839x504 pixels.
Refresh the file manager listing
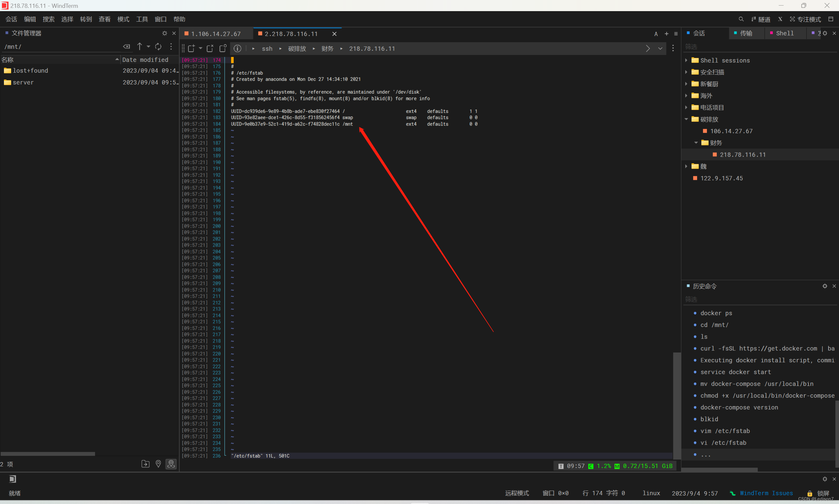click(158, 47)
